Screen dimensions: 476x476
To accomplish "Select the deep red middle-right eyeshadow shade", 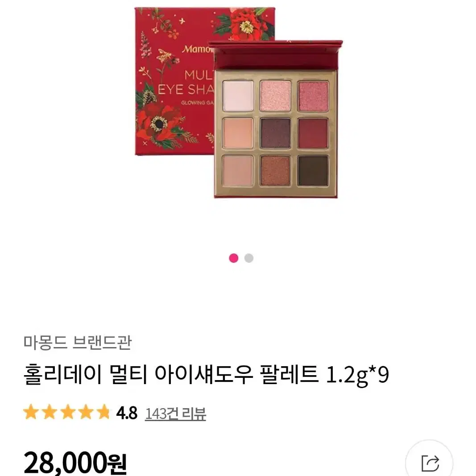I will (x=313, y=133).
